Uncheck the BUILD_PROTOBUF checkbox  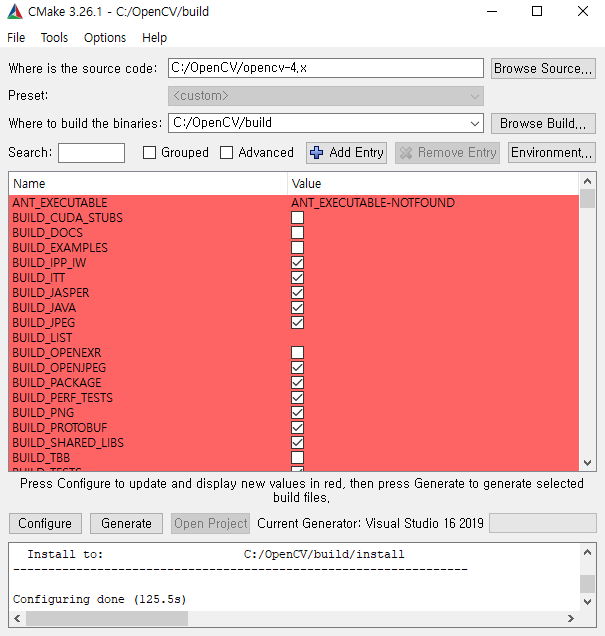(297, 428)
